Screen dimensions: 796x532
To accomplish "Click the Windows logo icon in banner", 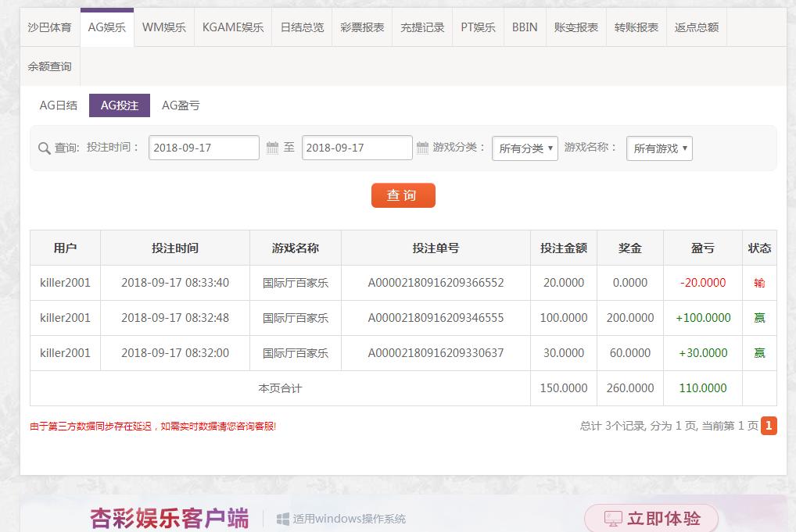I will point(283,519).
